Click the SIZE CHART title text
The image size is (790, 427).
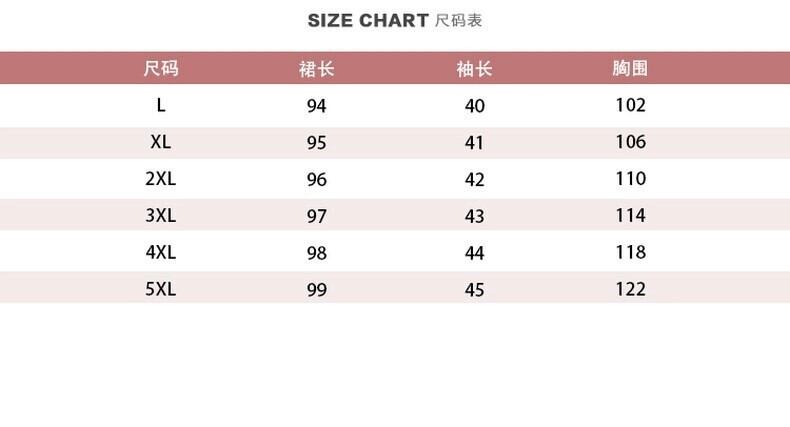[367, 21]
